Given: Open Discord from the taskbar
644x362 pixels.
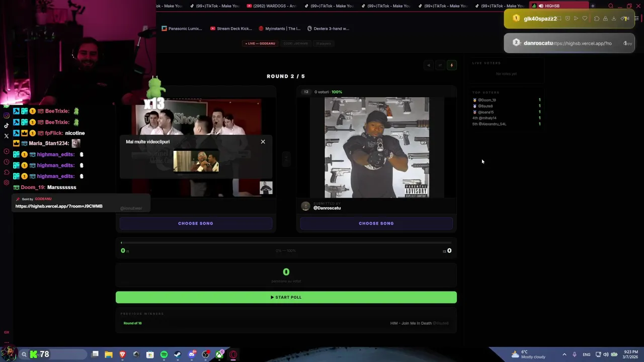Looking at the screenshot, I should point(192,354).
